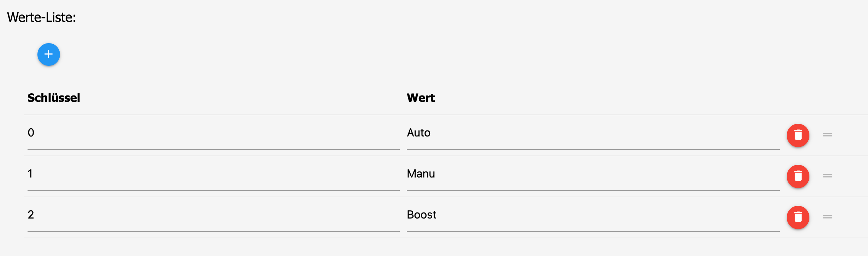Click the Wert column header

coord(421,98)
